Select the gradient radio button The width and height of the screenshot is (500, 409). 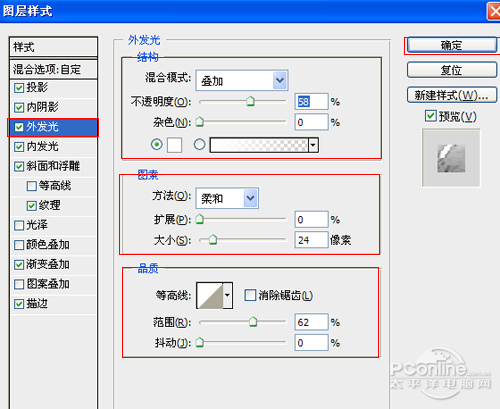coord(199,144)
